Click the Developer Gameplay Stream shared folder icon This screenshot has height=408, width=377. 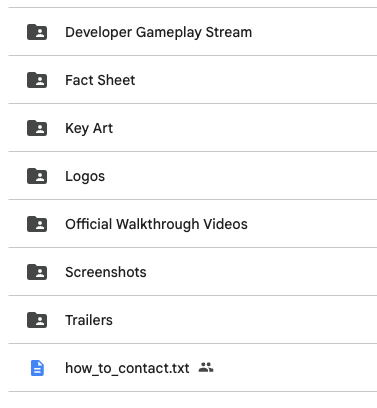pos(37,32)
